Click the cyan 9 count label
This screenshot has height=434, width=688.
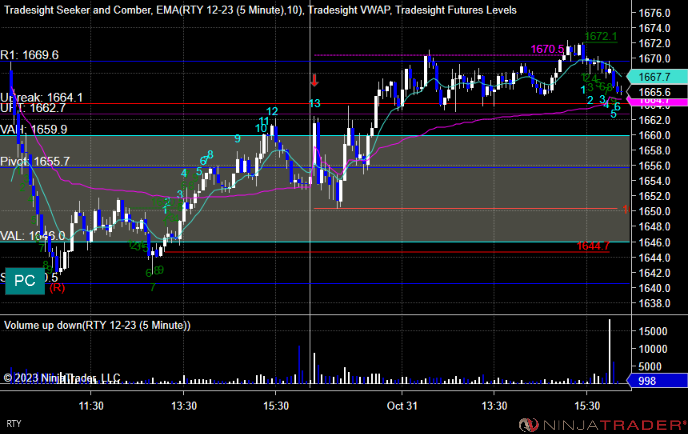coord(237,139)
